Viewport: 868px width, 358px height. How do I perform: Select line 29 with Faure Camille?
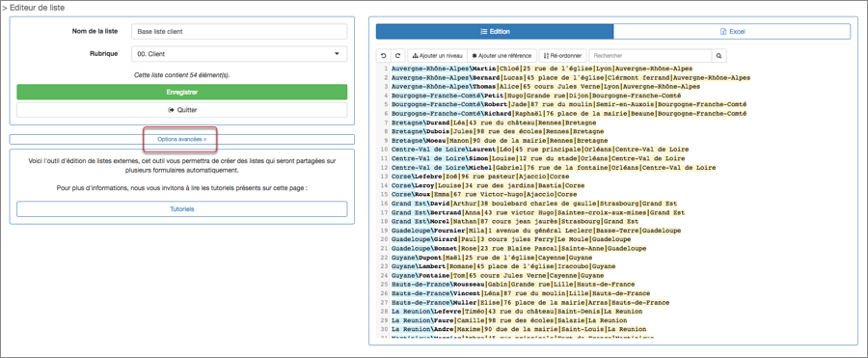click(x=509, y=320)
